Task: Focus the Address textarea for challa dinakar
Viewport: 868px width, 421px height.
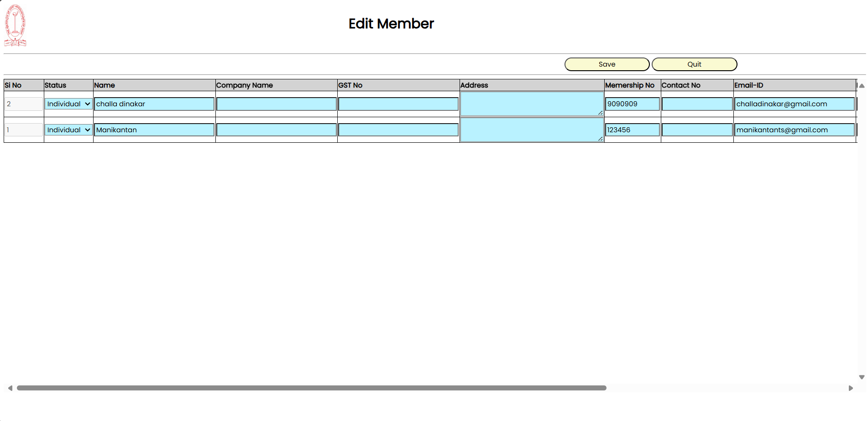Action: [531, 104]
